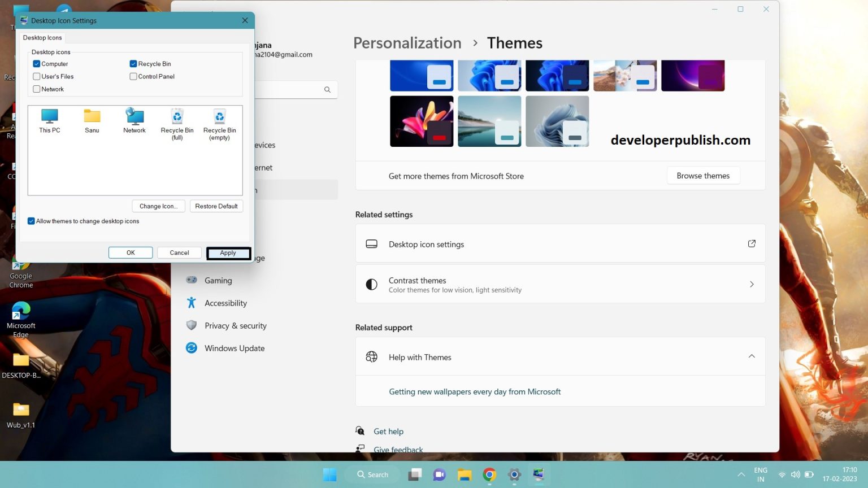Click the Privacy & security shield icon
Viewport: 868px width, 488px height.
(x=191, y=325)
